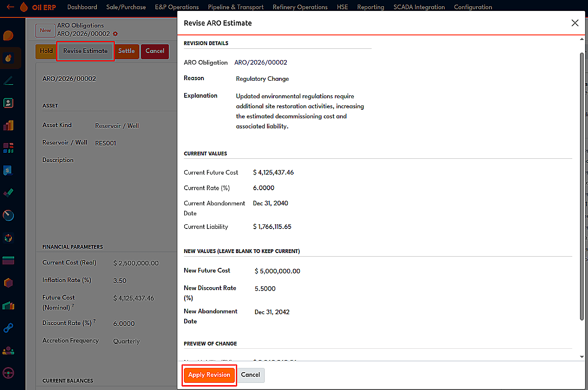Open the pencil line sidebar icon

[x=8, y=80]
